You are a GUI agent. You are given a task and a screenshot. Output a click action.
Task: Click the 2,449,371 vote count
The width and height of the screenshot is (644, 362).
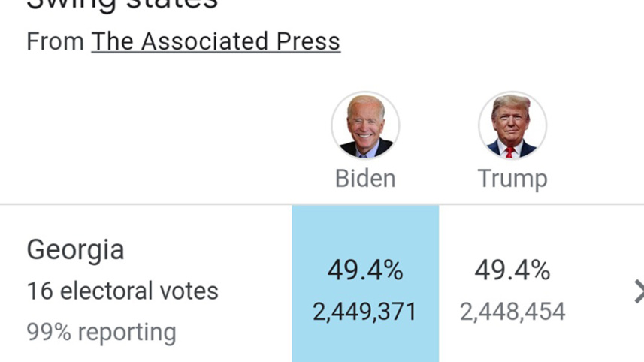(365, 312)
